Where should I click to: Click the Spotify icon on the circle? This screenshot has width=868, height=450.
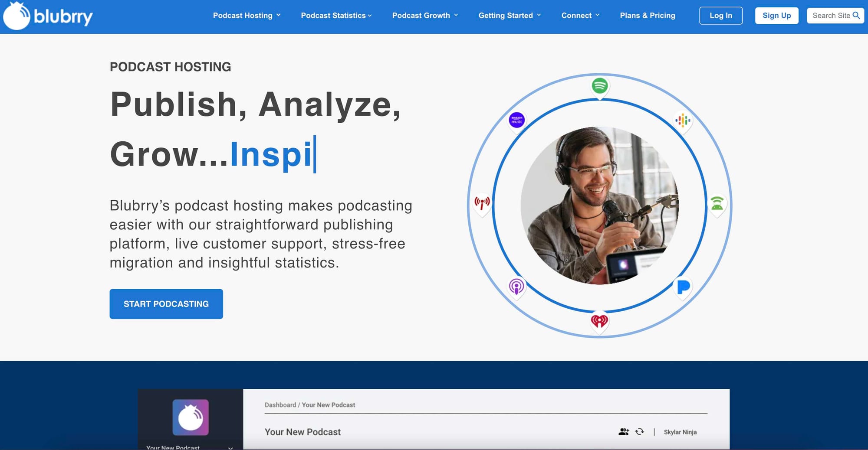click(600, 86)
